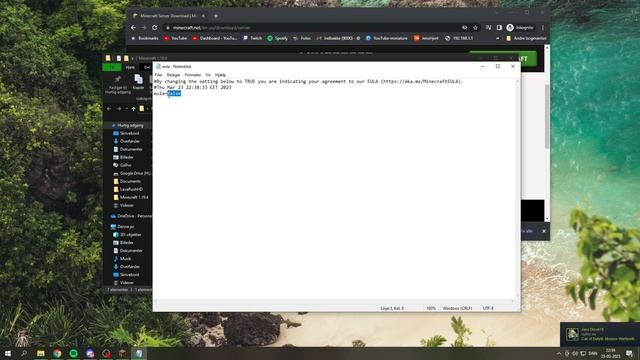640x360 pixels.
Task: Open the Filer menu in Notepad
Action: pyautogui.click(x=158, y=75)
